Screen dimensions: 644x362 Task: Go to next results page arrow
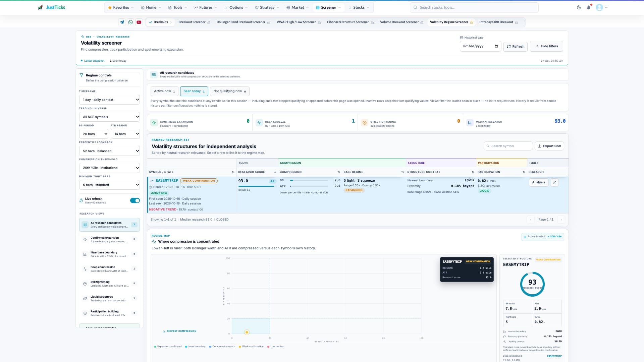click(561, 220)
